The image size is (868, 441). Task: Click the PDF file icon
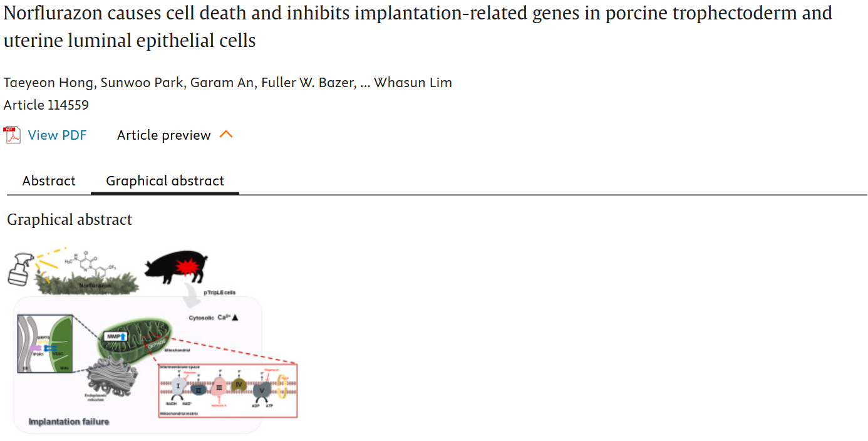[x=12, y=135]
